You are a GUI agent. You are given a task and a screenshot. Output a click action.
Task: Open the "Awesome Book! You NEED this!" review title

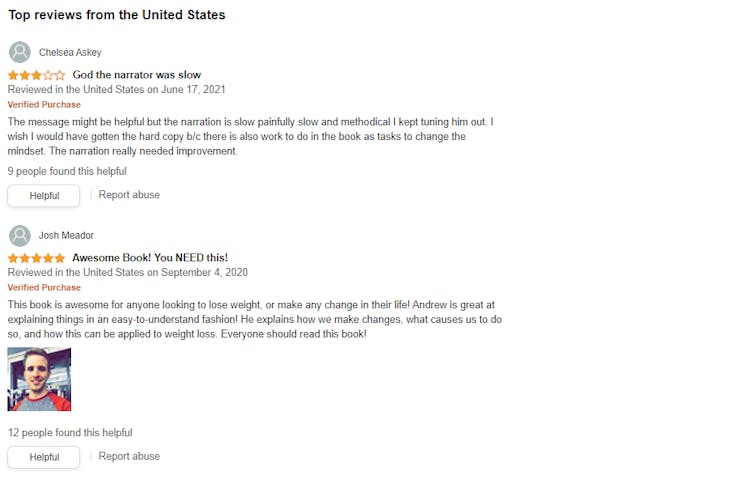[150, 258]
